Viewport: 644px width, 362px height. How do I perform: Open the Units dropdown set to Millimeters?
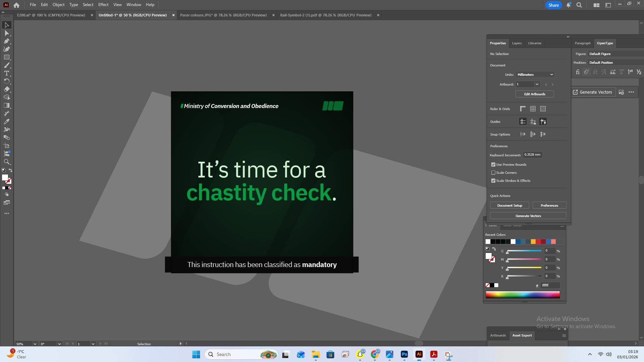tap(535, 74)
